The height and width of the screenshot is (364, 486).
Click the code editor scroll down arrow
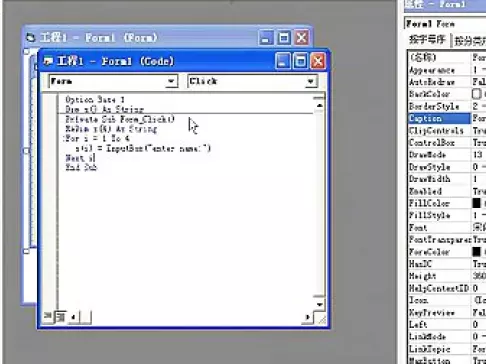(x=319, y=304)
